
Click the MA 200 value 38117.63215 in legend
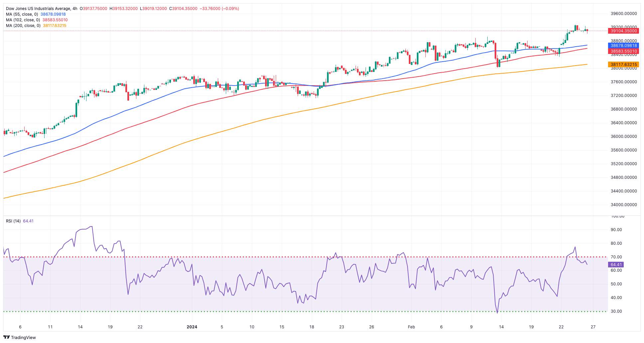point(55,26)
